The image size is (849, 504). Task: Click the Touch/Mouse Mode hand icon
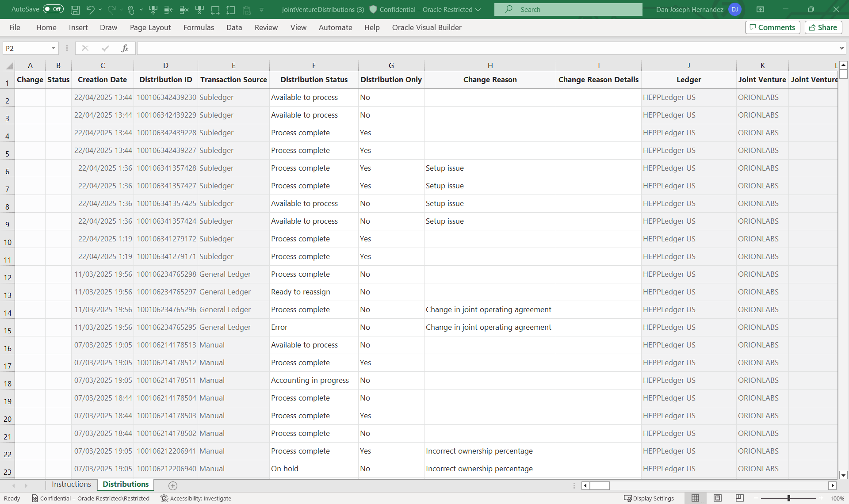point(131,9)
